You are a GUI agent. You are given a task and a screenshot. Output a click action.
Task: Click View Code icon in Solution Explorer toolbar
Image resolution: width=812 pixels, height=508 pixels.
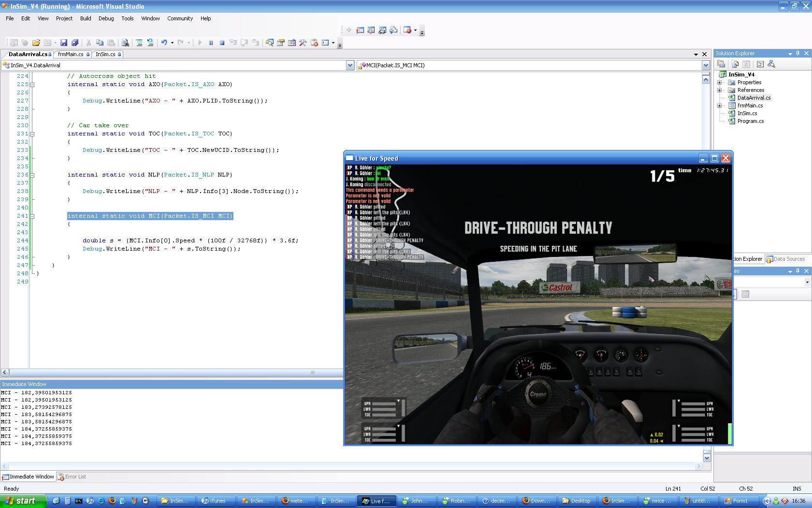[760, 64]
